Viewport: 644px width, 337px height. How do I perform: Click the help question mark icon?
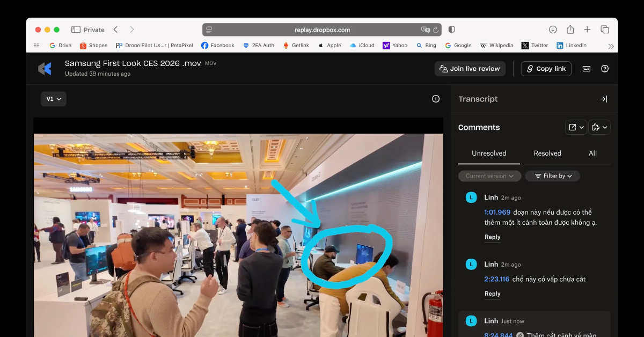click(604, 69)
